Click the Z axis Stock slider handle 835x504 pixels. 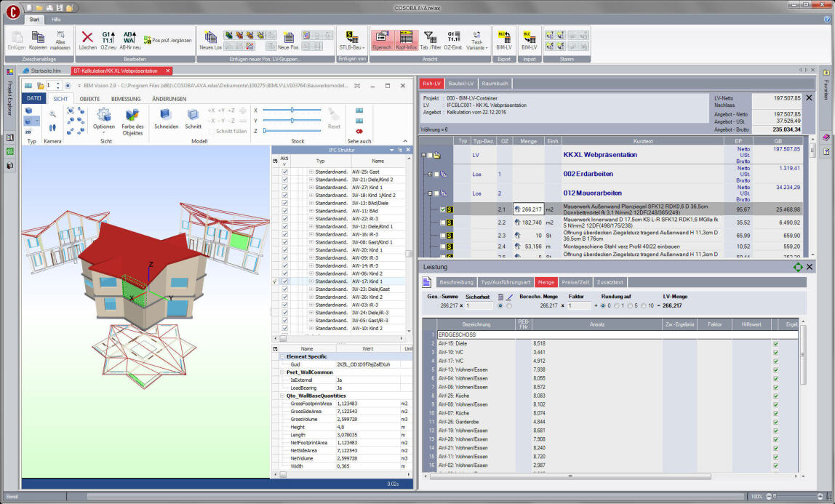pyautogui.click(x=265, y=131)
